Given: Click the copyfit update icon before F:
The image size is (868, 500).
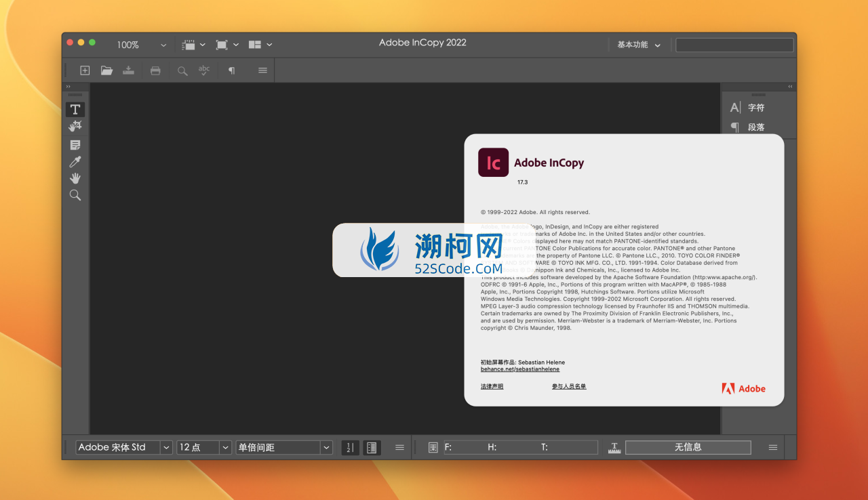Looking at the screenshot, I should point(433,447).
